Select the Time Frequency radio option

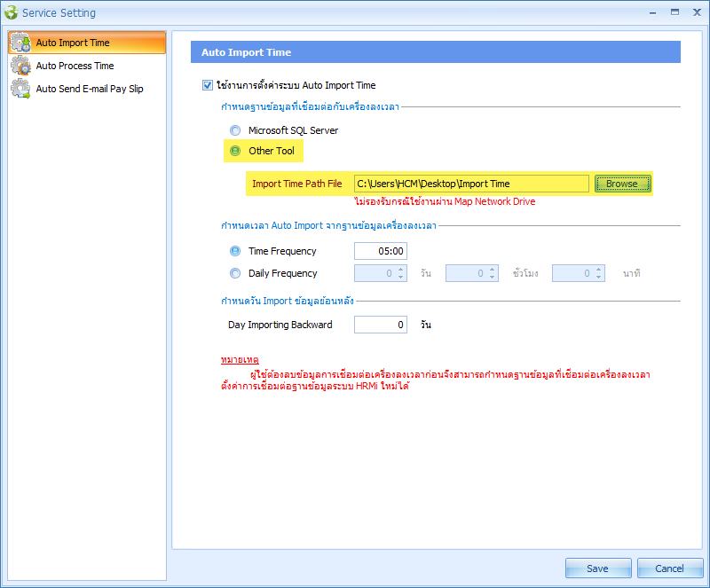[x=235, y=251]
